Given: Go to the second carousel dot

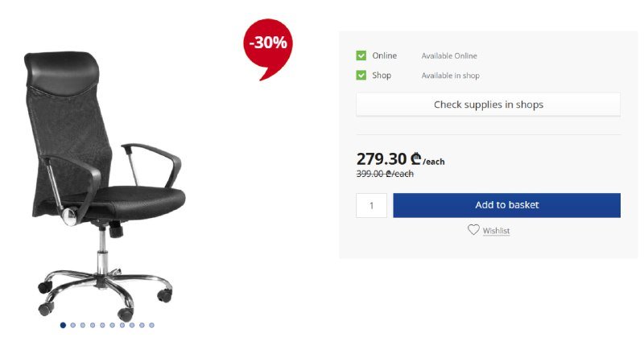Looking at the screenshot, I should (72, 325).
